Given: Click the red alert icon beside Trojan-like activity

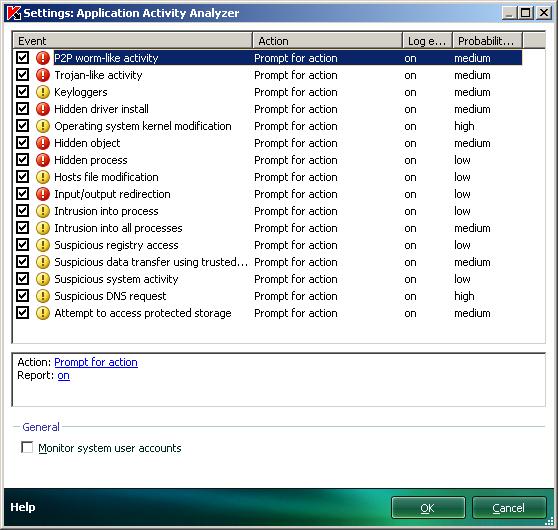Looking at the screenshot, I should (x=43, y=75).
